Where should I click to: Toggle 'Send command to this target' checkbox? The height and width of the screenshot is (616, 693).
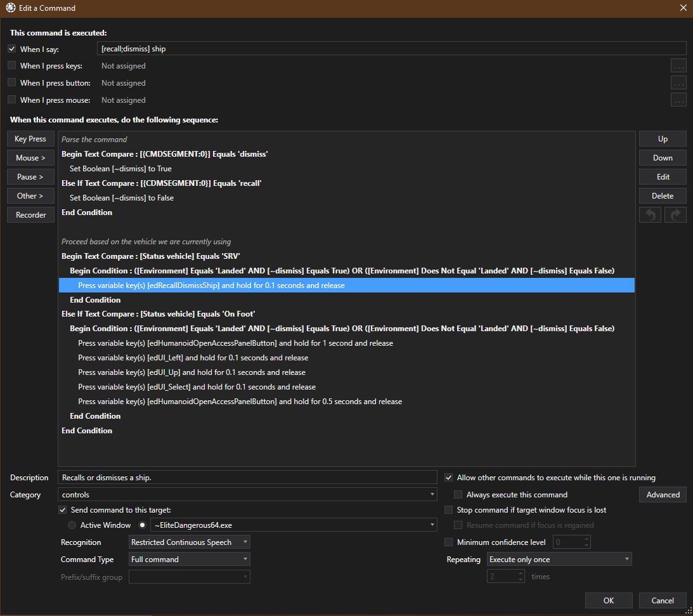[x=63, y=510]
